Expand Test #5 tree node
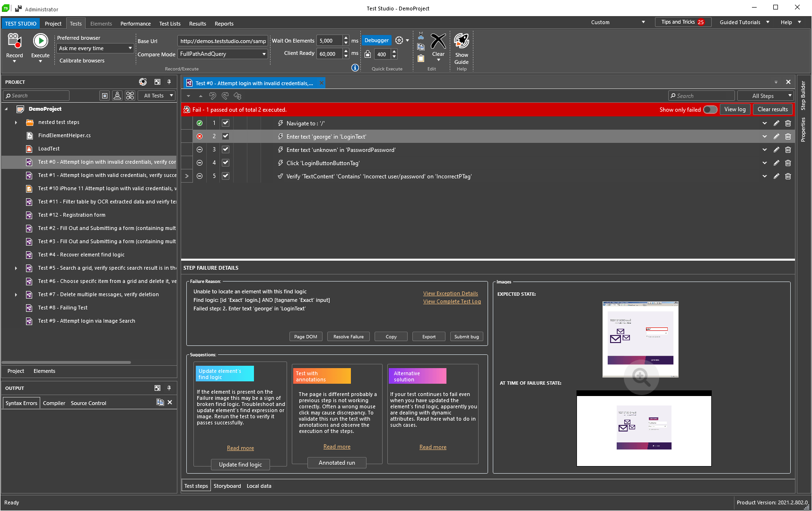Image resolution: width=812 pixels, height=511 pixels. pyautogui.click(x=16, y=268)
